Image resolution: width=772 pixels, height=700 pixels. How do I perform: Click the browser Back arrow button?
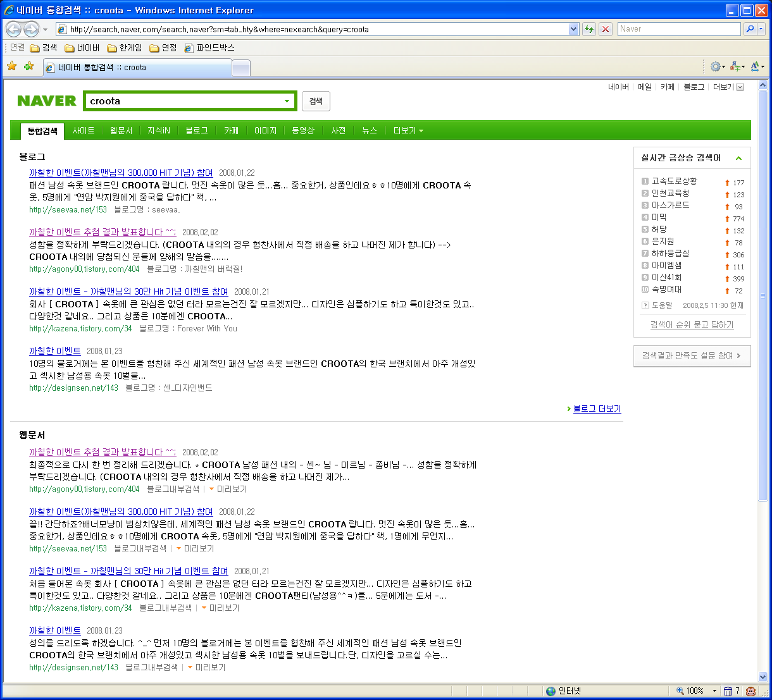[13, 29]
